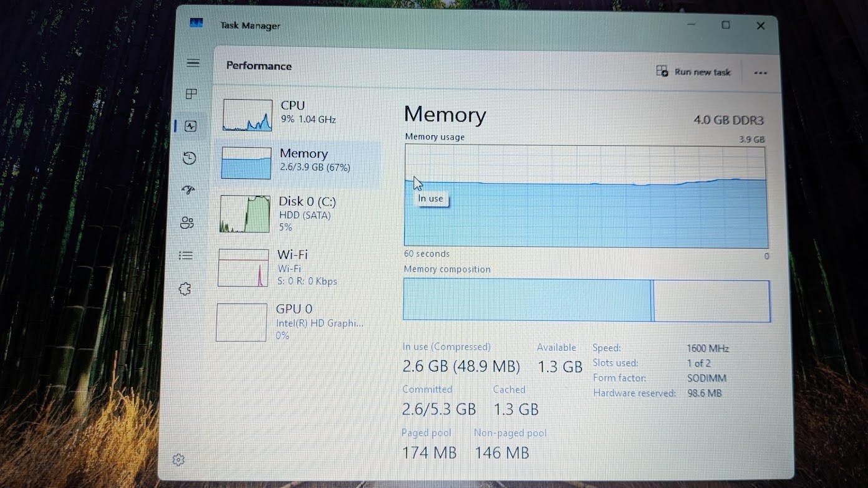Open the App history page icon
Screen dimensions: 868x488
click(190, 158)
